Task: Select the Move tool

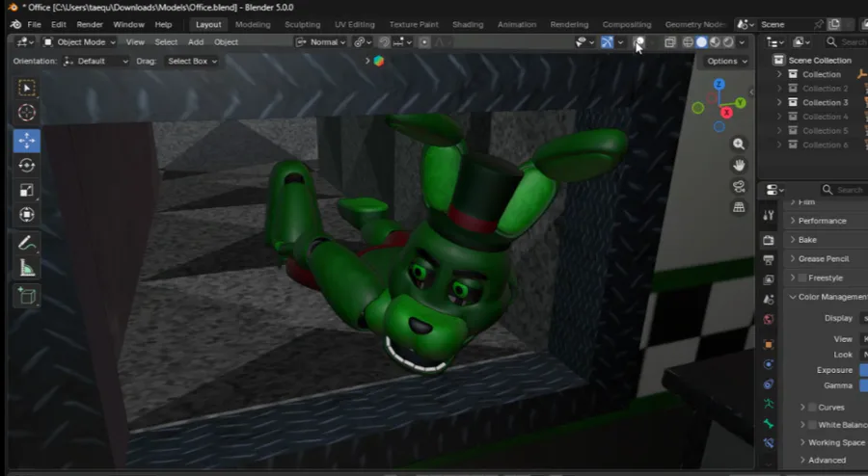Action: point(27,141)
